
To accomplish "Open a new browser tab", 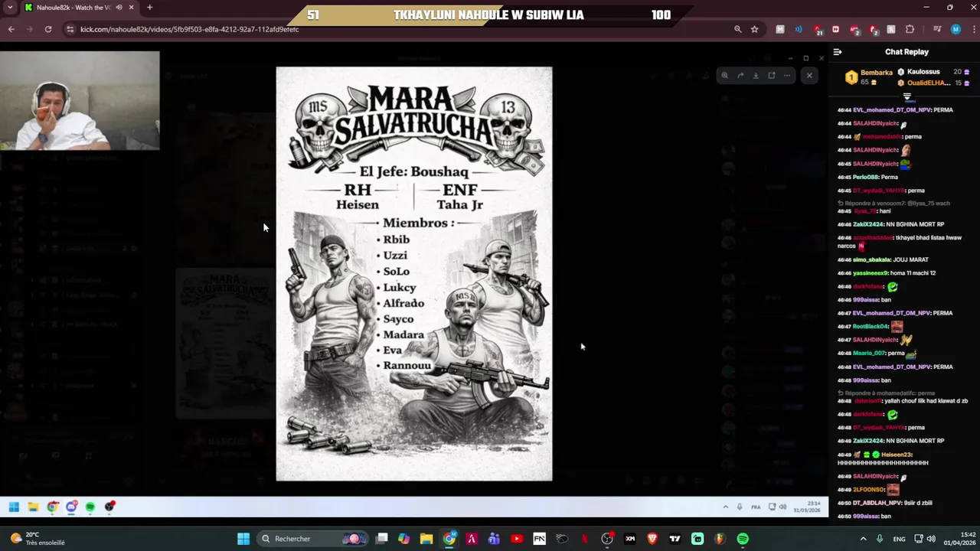I will click(149, 8).
